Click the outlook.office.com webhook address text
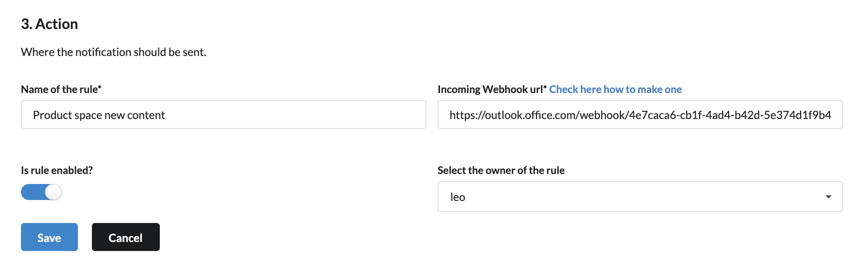The width and height of the screenshot is (868, 280). click(x=639, y=115)
